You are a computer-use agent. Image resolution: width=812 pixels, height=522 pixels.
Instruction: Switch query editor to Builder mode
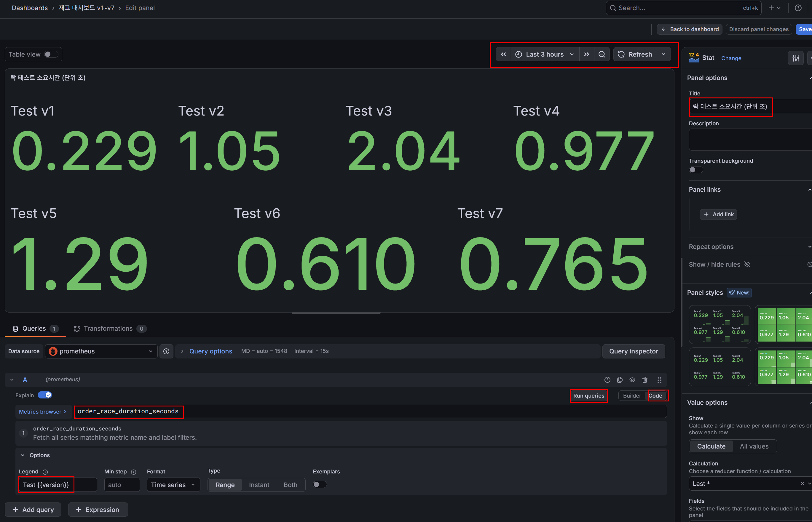point(632,395)
